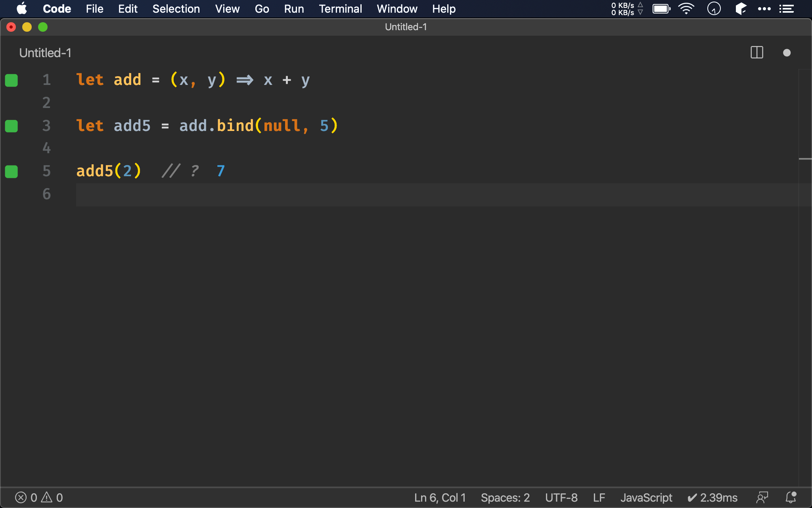Image resolution: width=812 pixels, height=508 pixels.
Task: Click the green gutter marker on line 5
Action: pyautogui.click(x=11, y=171)
